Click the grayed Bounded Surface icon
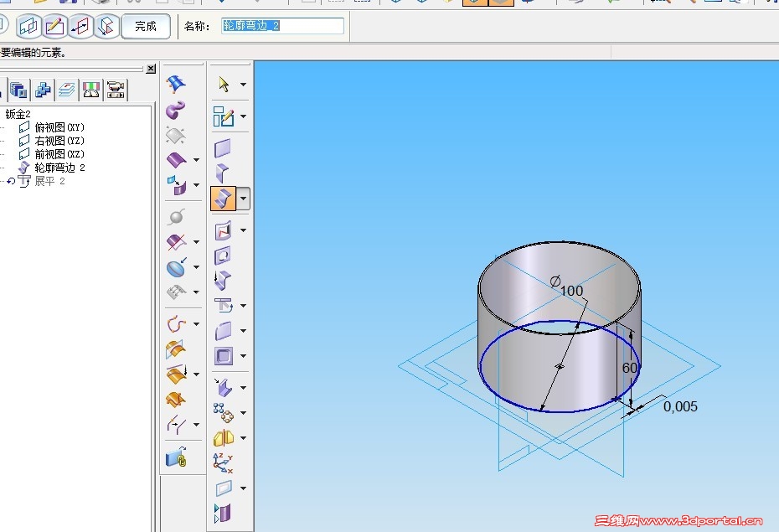The width and height of the screenshot is (779, 532). point(176,135)
